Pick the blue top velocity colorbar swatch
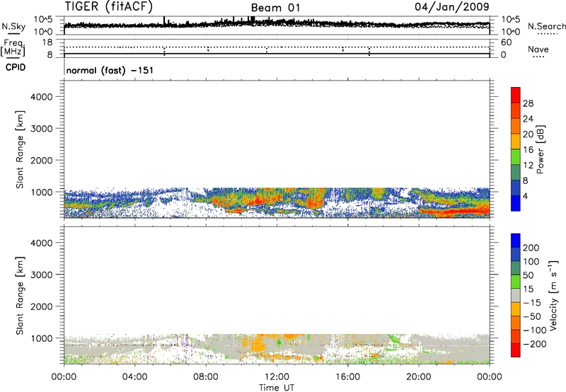 pyautogui.click(x=516, y=241)
